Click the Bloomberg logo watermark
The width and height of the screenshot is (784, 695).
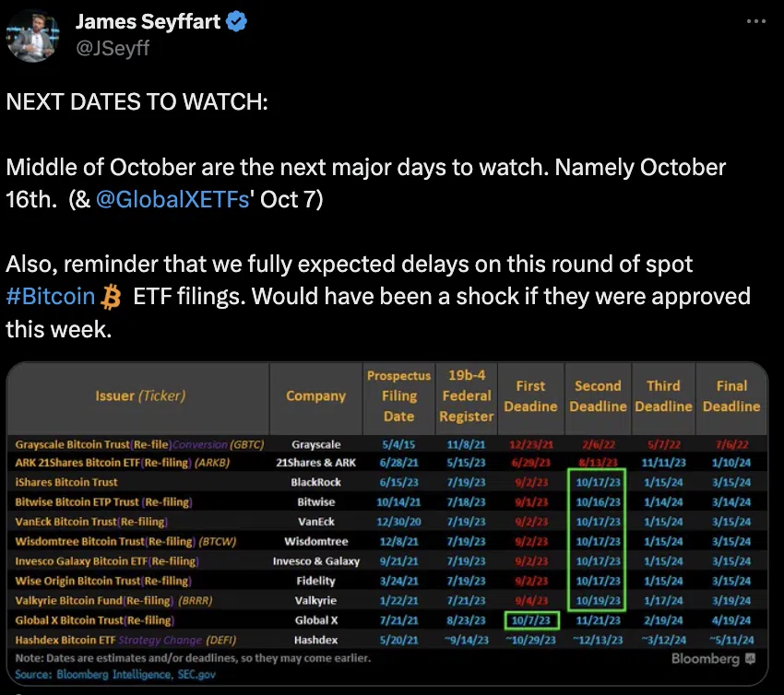click(713, 659)
